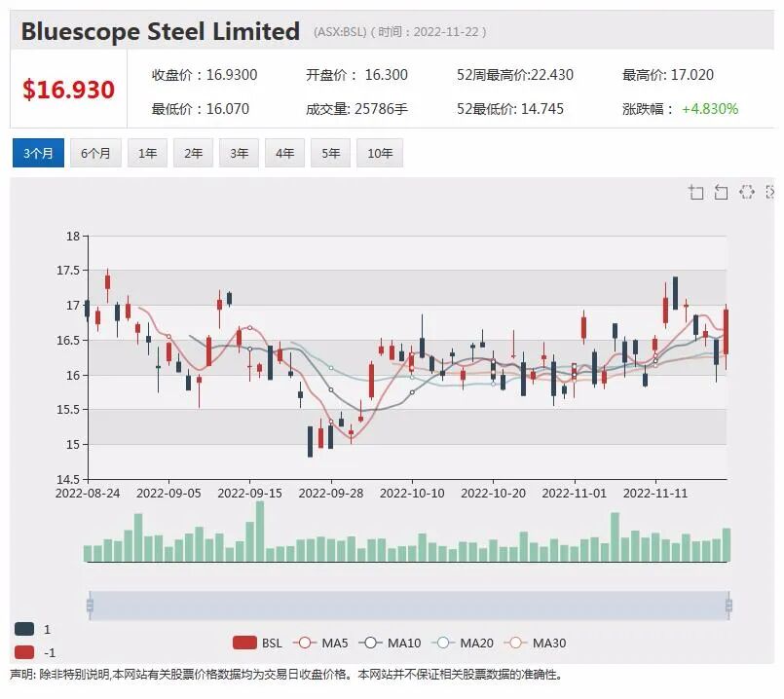This screenshot has height=699, width=784.
Task: Click the 2022-09-15 x-axis date label
Action: [x=249, y=494]
